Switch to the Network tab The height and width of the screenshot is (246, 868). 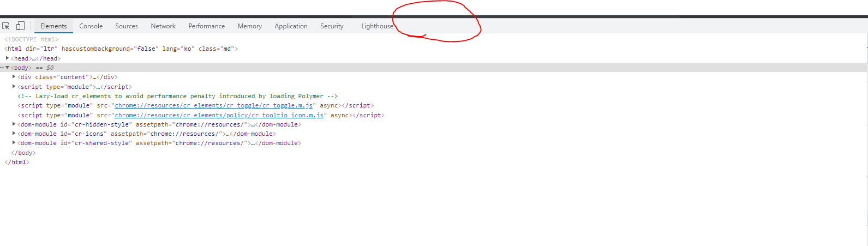coord(163,26)
